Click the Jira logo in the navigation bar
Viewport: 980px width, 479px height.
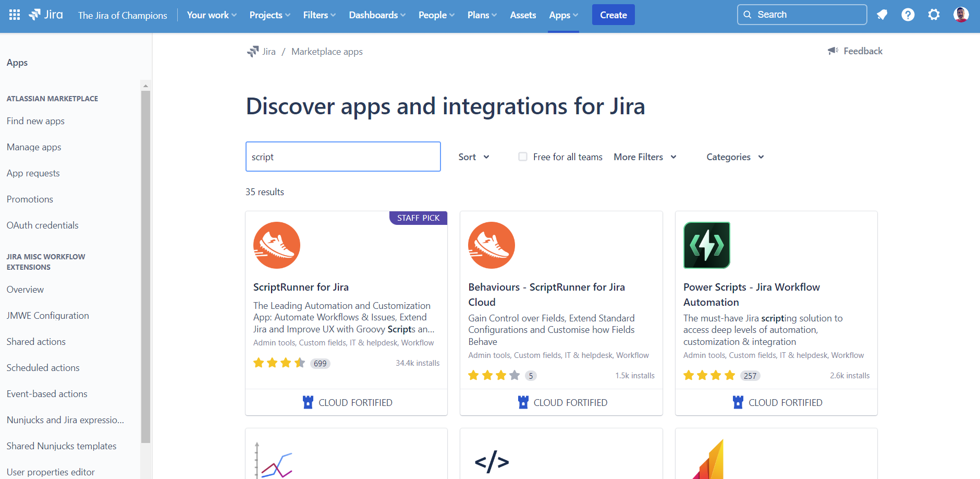46,14
